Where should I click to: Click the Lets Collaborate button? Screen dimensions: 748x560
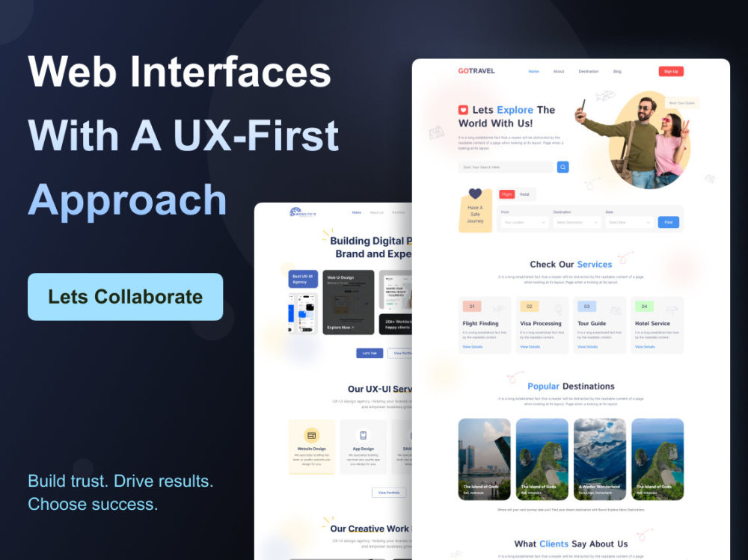[125, 297]
